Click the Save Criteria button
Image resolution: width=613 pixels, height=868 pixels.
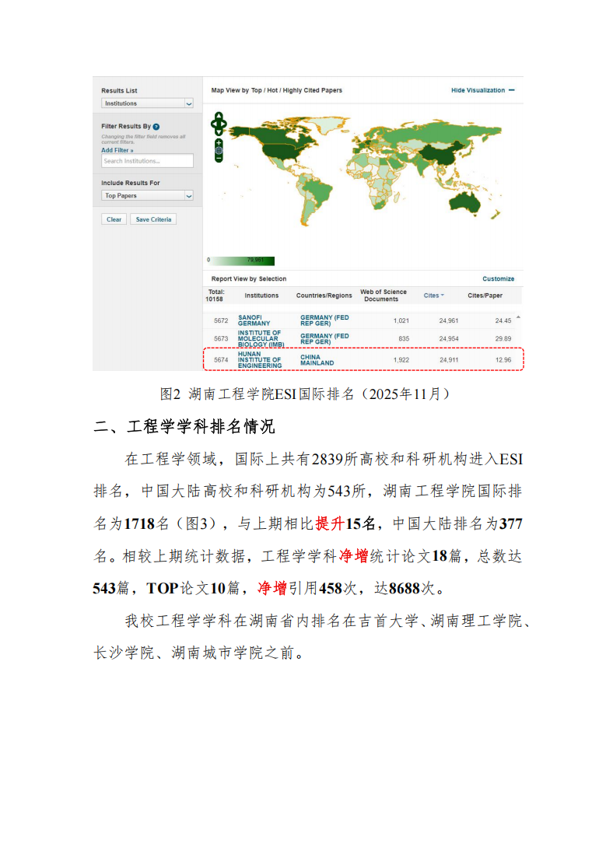tap(153, 219)
